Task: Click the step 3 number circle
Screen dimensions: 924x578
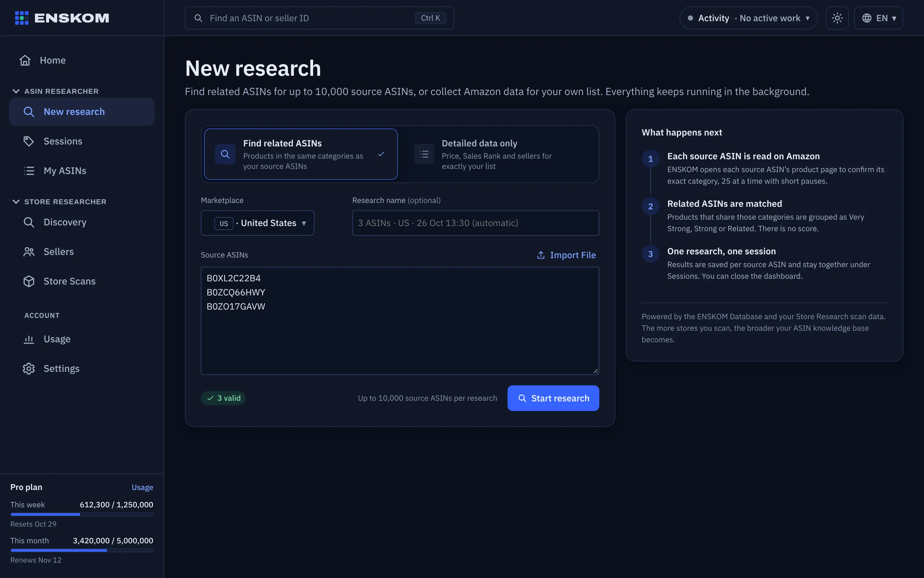Action: click(x=650, y=254)
